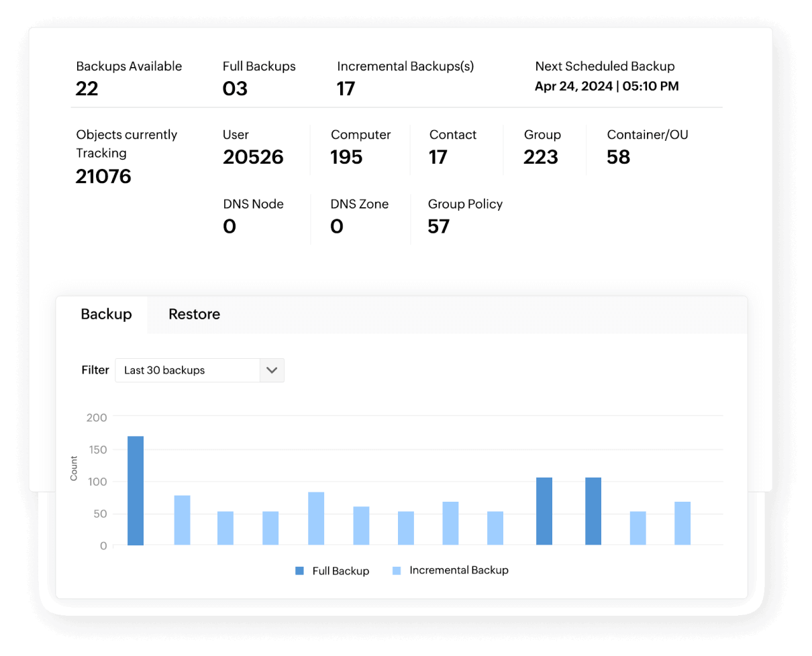Screen dimensions: 812x656
Task: Click the tallest dark blue Full Backup bar
Action: (136, 490)
